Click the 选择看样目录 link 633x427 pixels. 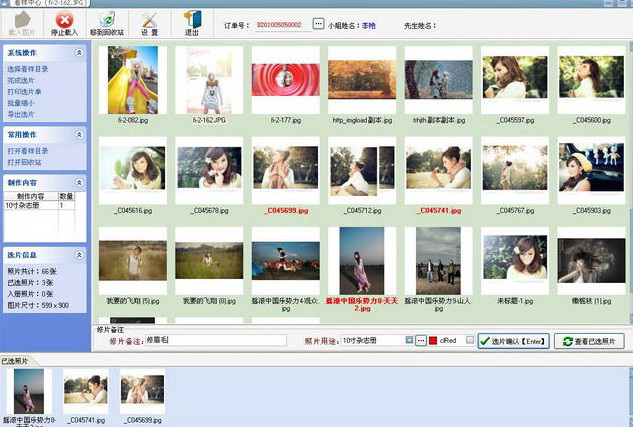pyautogui.click(x=27, y=69)
